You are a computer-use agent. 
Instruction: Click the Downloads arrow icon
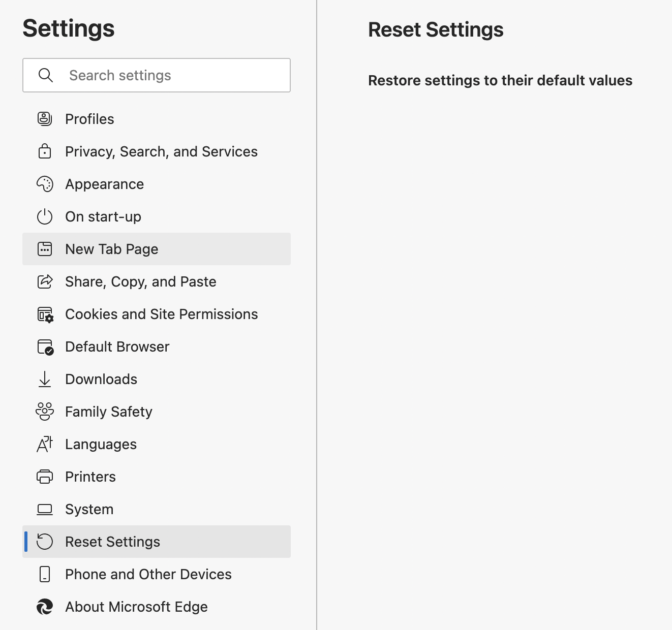(45, 379)
